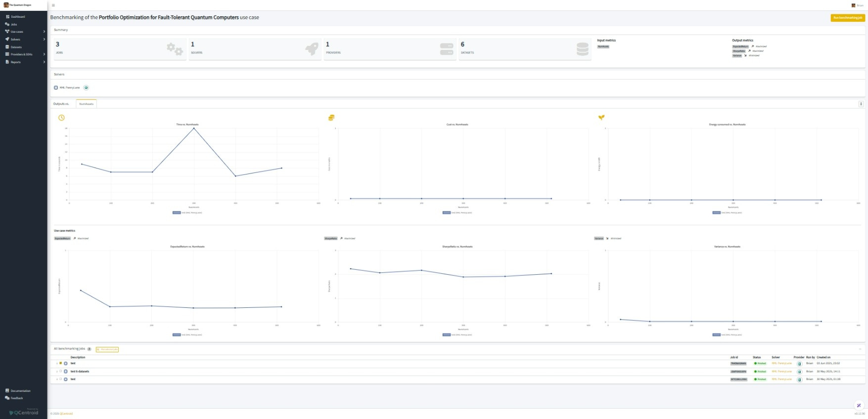Select the NumAssets tab
Screen dimensions: 868x419
(x=86, y=104)
